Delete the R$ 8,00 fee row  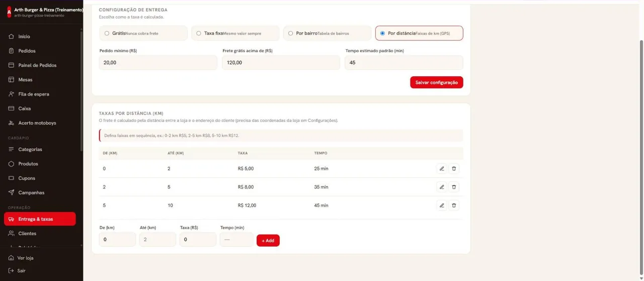[454, 187]
